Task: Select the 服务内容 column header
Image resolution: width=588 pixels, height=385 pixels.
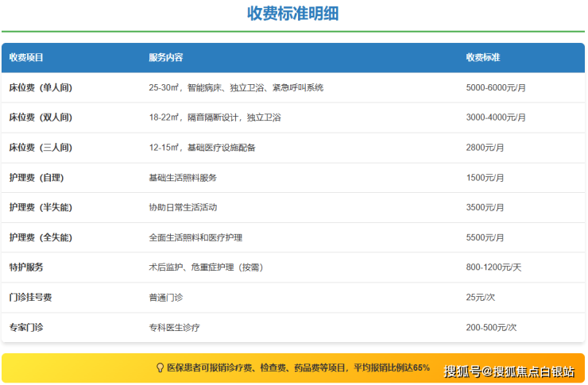Action: coord(165,58)
